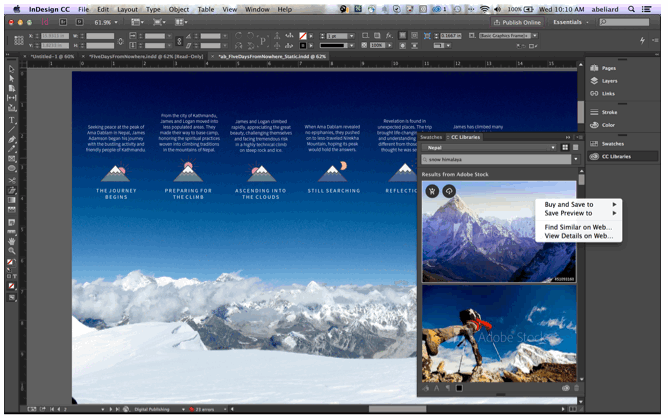Screen dimensions: 668x418
Task: Switch to the Swatches panel tab
Action: [431, 137]
